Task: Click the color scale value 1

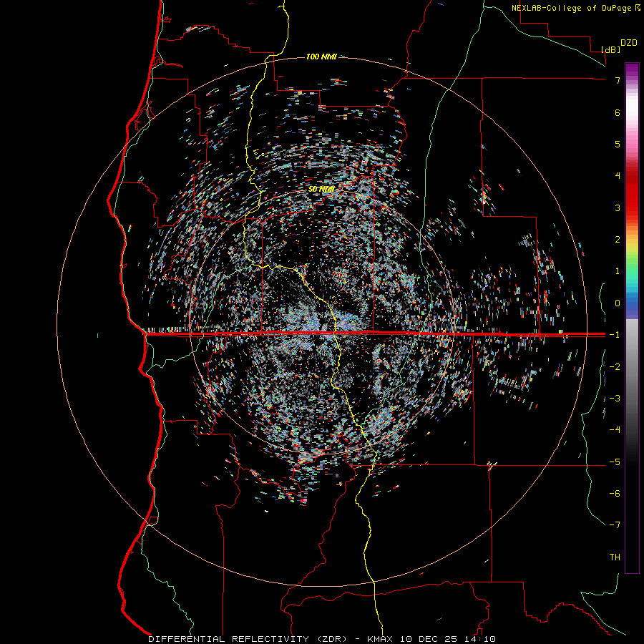Action: point(618,271)
